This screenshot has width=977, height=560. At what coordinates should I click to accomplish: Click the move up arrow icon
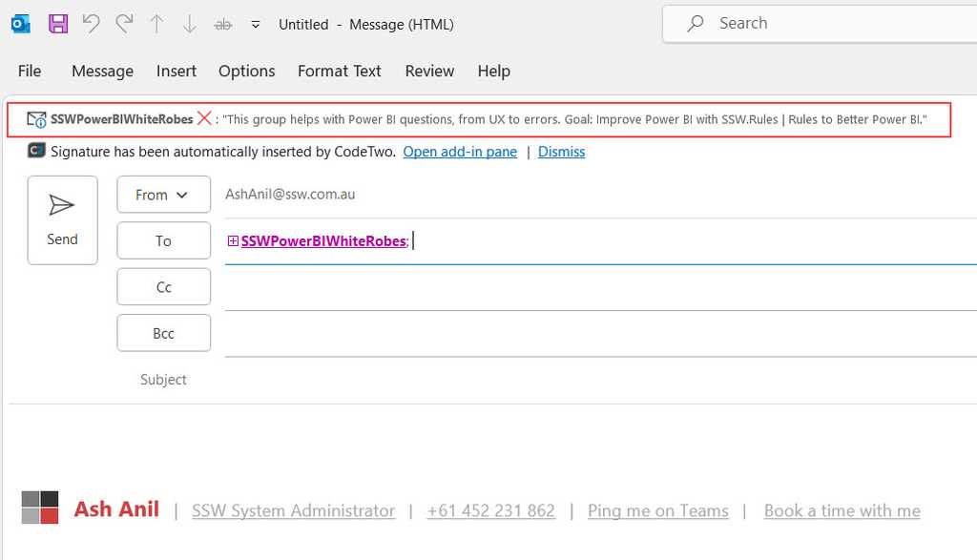[156, 23]
